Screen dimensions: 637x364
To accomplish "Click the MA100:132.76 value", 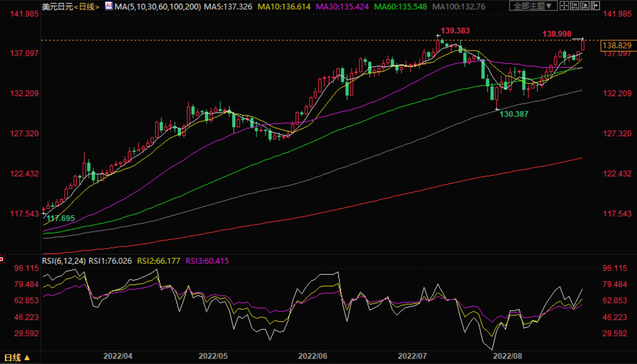I will click(459, 7).
